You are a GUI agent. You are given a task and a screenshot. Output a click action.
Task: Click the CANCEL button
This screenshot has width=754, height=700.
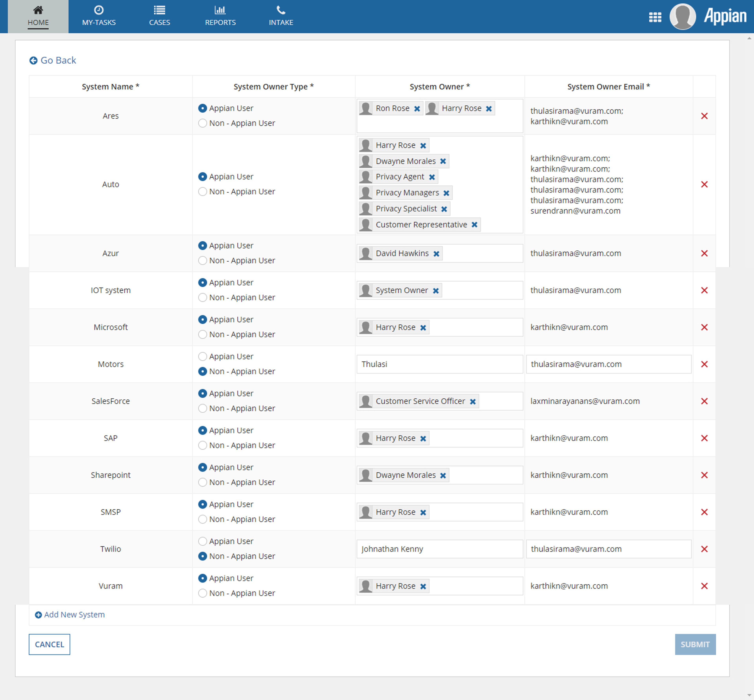(x=49, y=644)
